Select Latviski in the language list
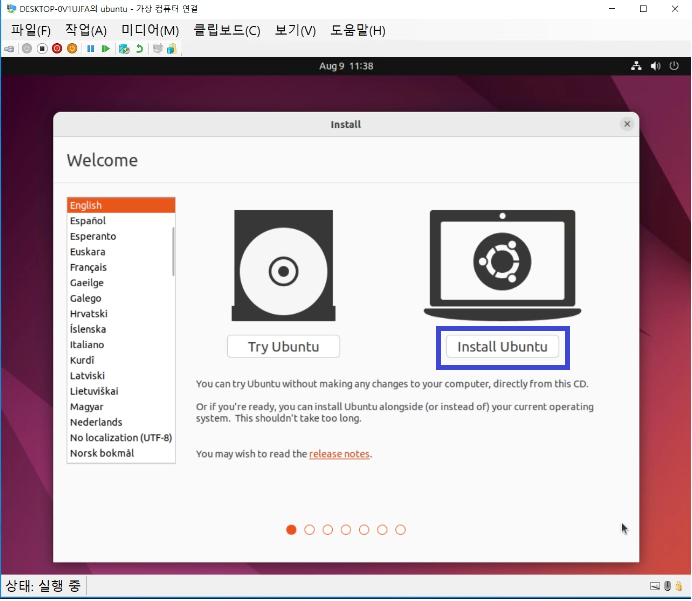The width and height of the screenshot is (692, 601). pyautogui.click(x=121, y=376)
